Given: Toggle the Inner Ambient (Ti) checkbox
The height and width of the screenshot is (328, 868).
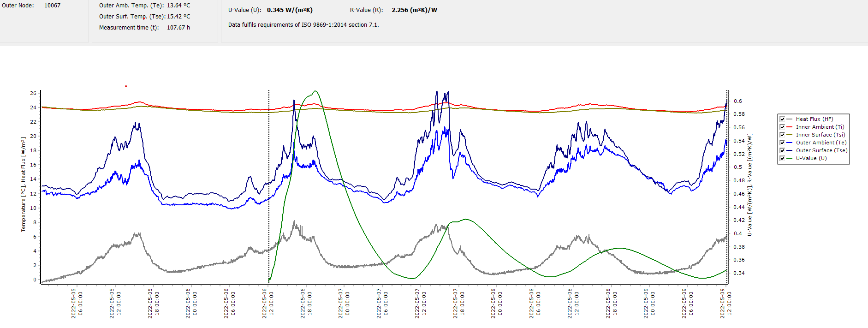Looking at the screenshot, I should [782, 127].
